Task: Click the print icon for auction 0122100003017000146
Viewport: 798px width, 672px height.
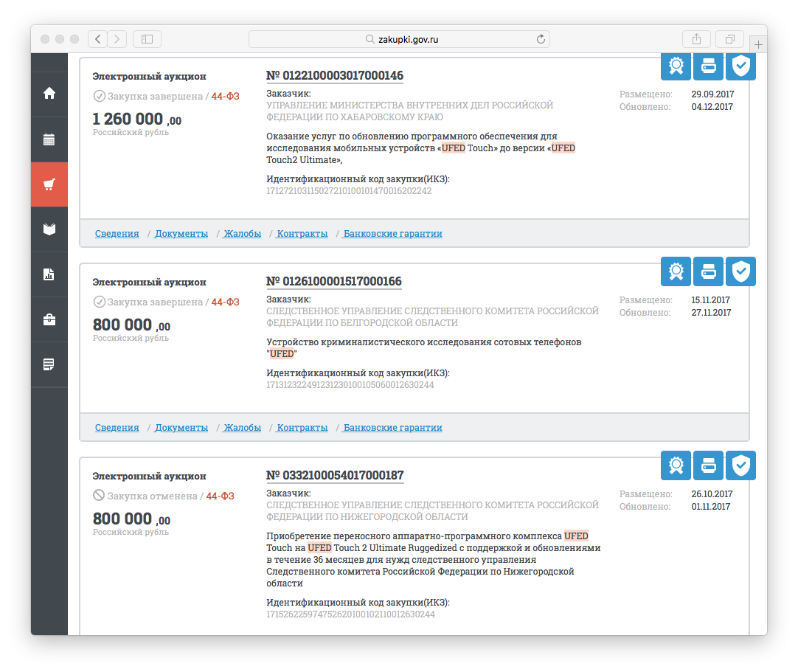Action: (x=708, y=67)
